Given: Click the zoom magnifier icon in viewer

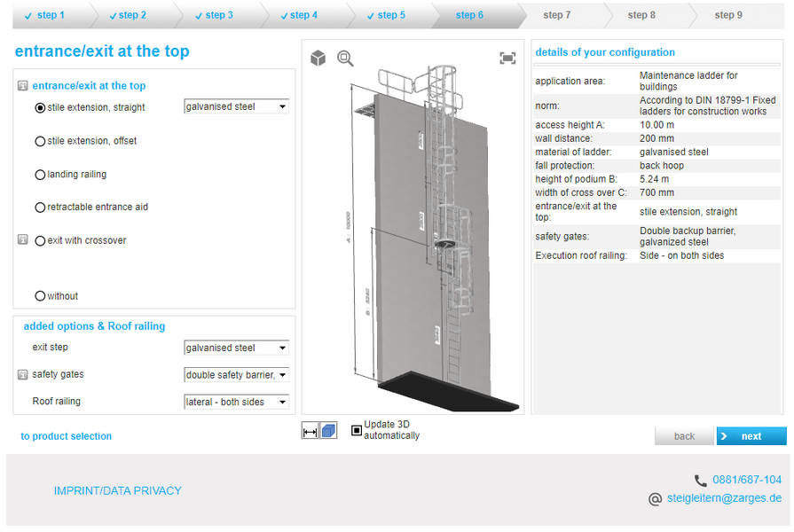Looking at the screenshot, I should pyautogui.click(x=345, y=59).
